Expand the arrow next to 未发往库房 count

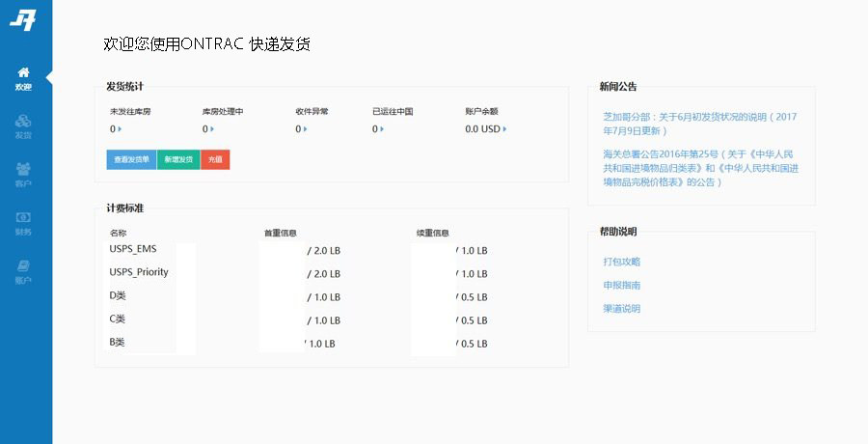coord(121,129)
